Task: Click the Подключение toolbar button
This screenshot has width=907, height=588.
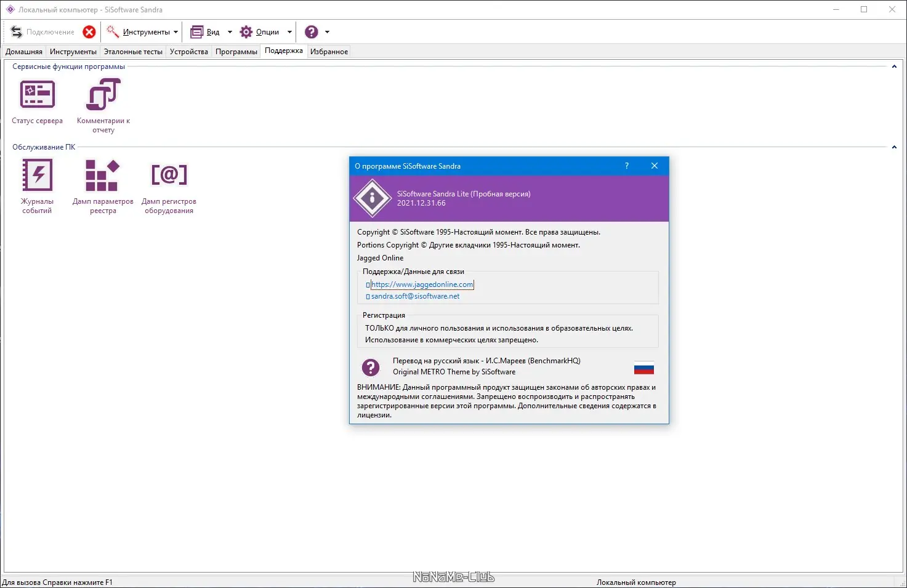Action: [x=42, y=32]
